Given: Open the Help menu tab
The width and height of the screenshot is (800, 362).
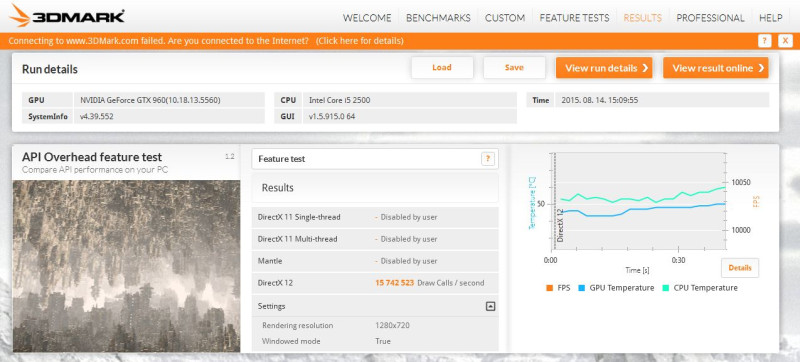Looking at the screenshot, I should pos(770,18).
